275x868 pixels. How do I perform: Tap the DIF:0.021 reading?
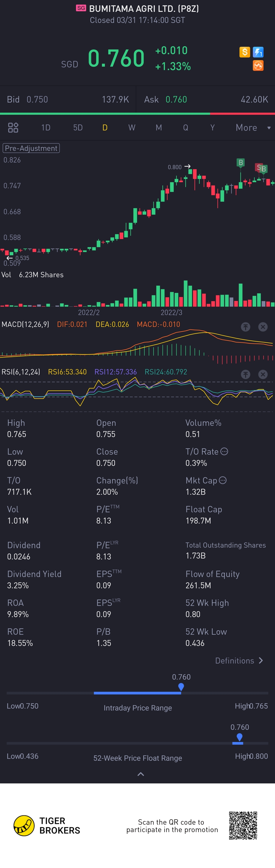(x=72, y=324)
